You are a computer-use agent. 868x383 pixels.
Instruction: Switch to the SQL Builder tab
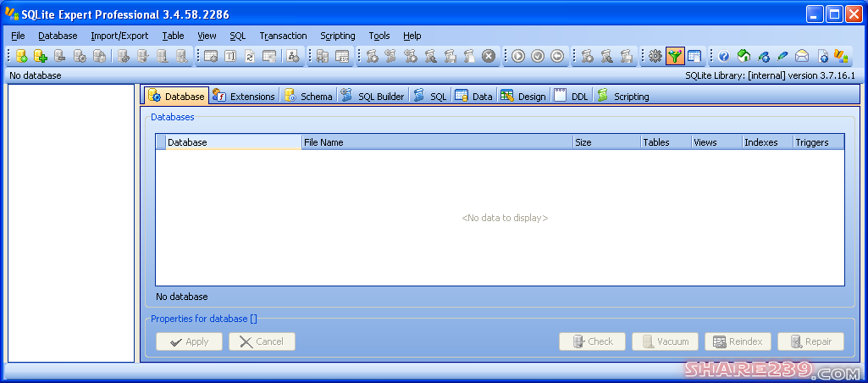coord(373,96)
